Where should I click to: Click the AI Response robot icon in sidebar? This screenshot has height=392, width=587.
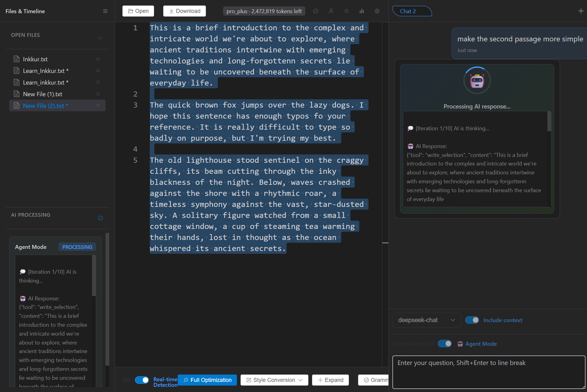23,299
